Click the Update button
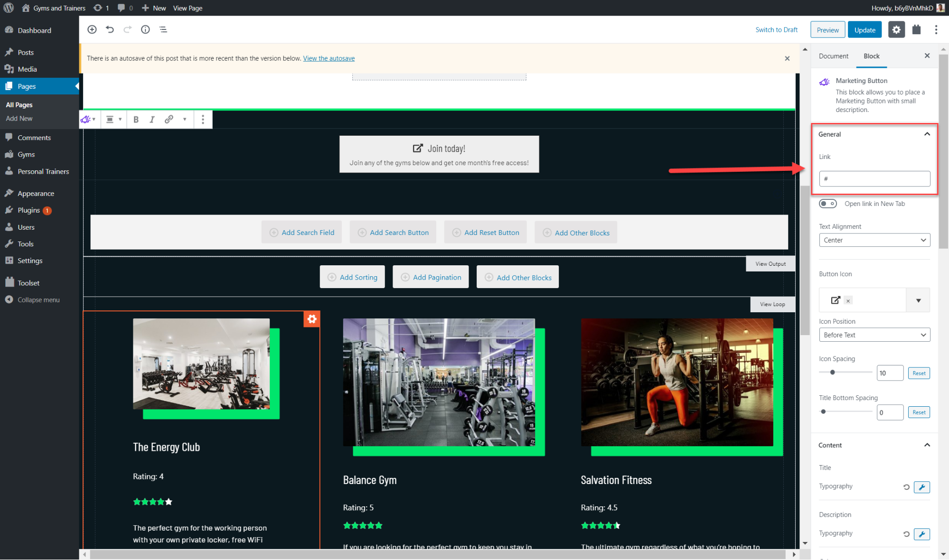The width and height of the screenshot is (949, 560). [865, 30]
